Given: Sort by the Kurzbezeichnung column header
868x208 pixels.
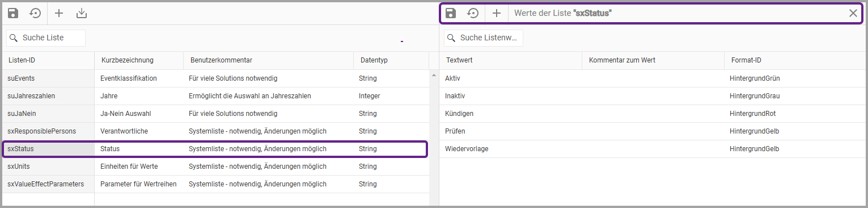Looking at the screenshot, I should (x=139, y=60).
